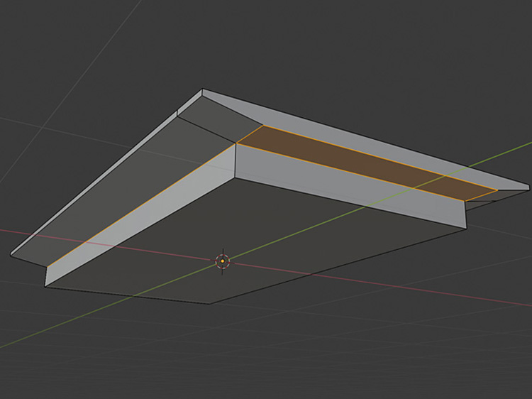Click the 3D cursor at the origin
Screen dimensions: 532x399
222,261
